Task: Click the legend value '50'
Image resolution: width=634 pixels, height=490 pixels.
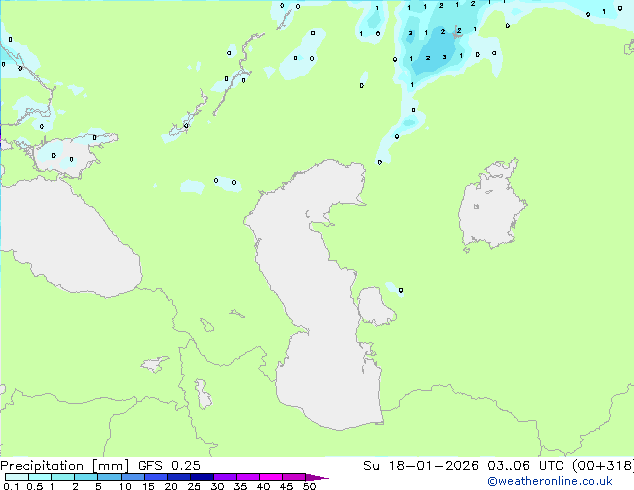Action: point(309,486)
